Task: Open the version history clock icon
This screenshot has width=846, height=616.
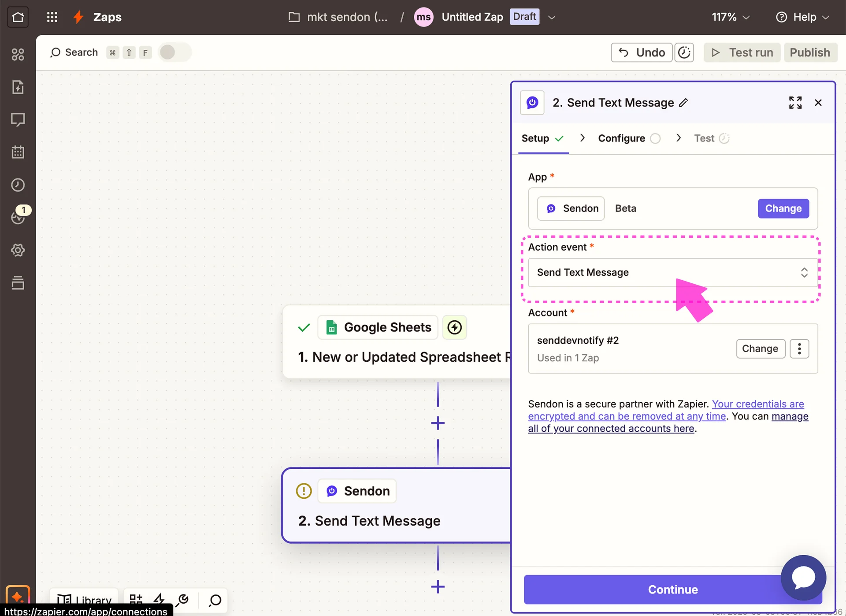Action: coord(684,52)
